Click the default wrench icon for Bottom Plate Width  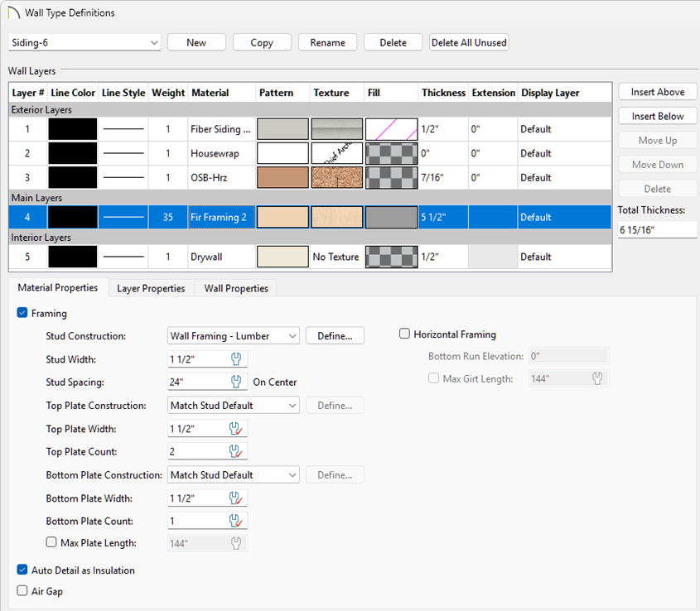coord(236,498)
